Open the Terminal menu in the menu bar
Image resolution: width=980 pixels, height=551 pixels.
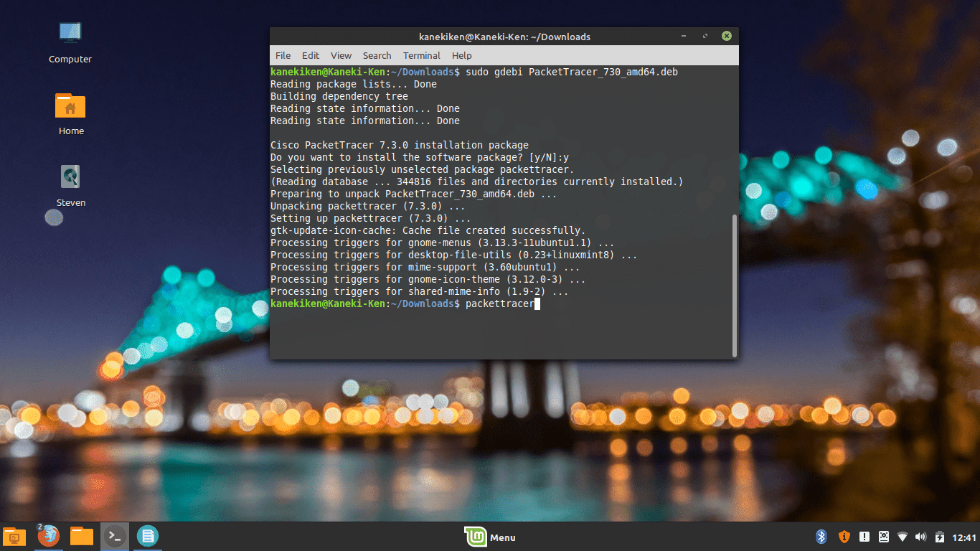pyautogui.click(x=422, y=55)
